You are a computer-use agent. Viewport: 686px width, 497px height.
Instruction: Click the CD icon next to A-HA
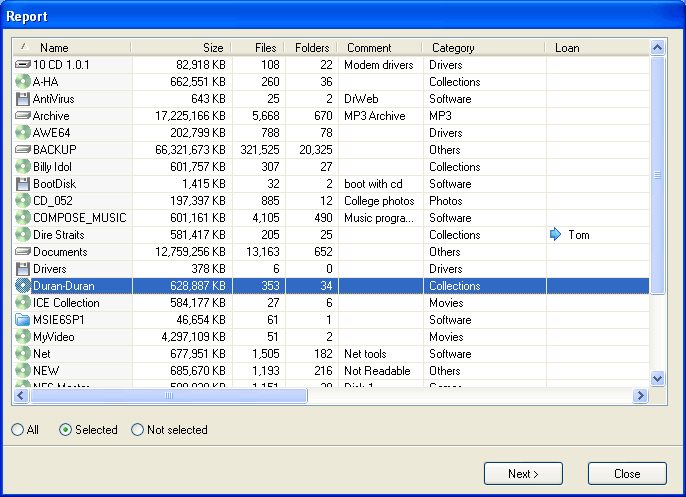(x=23, y=82)
